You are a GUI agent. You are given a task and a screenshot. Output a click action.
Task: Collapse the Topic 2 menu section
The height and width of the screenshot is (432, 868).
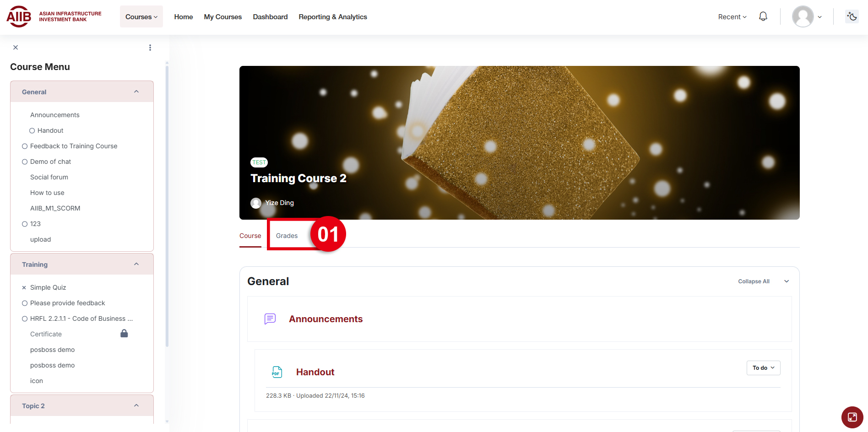pos(136,405)
